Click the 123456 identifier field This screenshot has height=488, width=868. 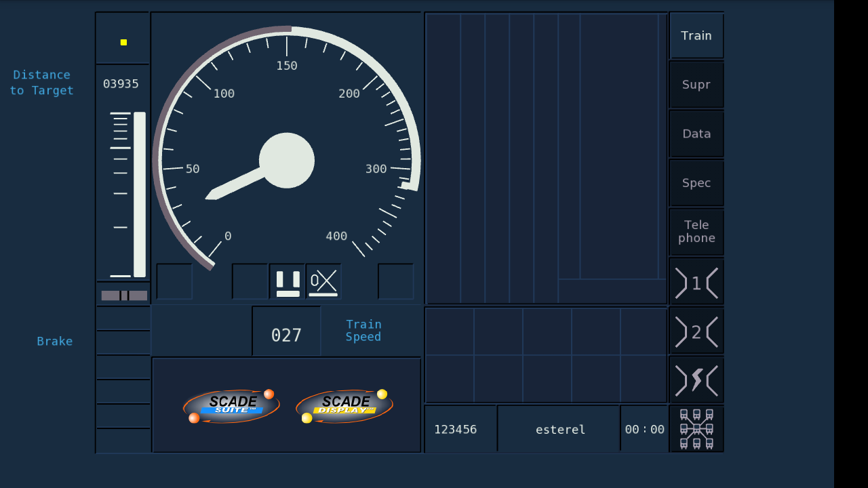click(x=455, y=430)
